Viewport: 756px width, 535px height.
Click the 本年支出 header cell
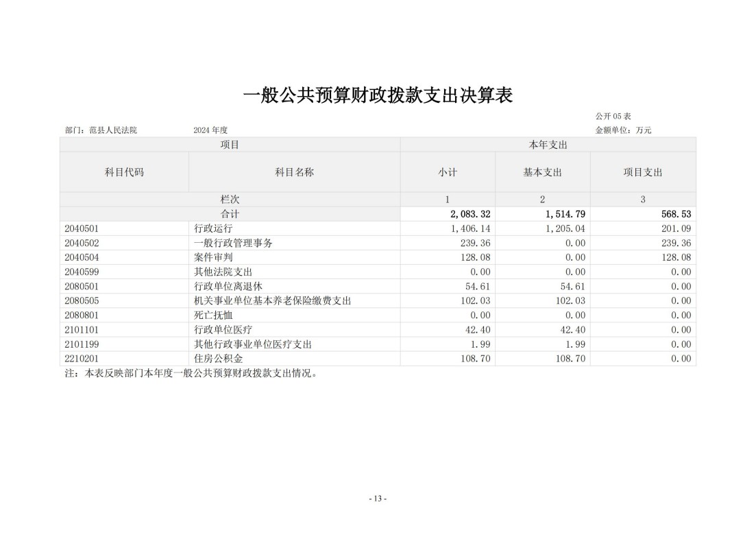pos(548,145)
